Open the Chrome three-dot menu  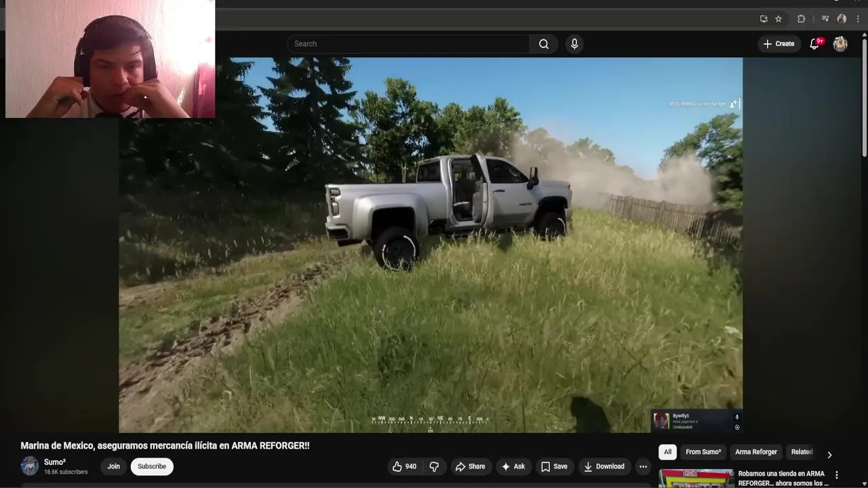tap(858, 19)
